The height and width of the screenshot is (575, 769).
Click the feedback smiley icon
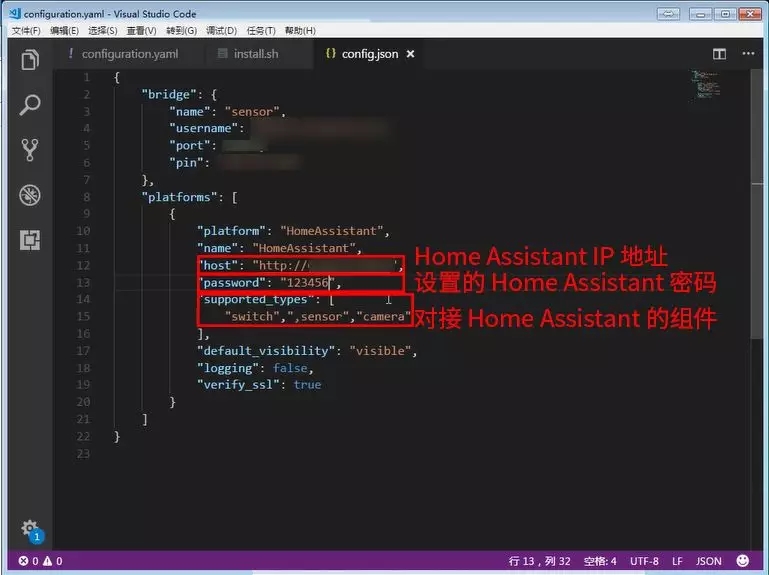[x=743, y=560]
